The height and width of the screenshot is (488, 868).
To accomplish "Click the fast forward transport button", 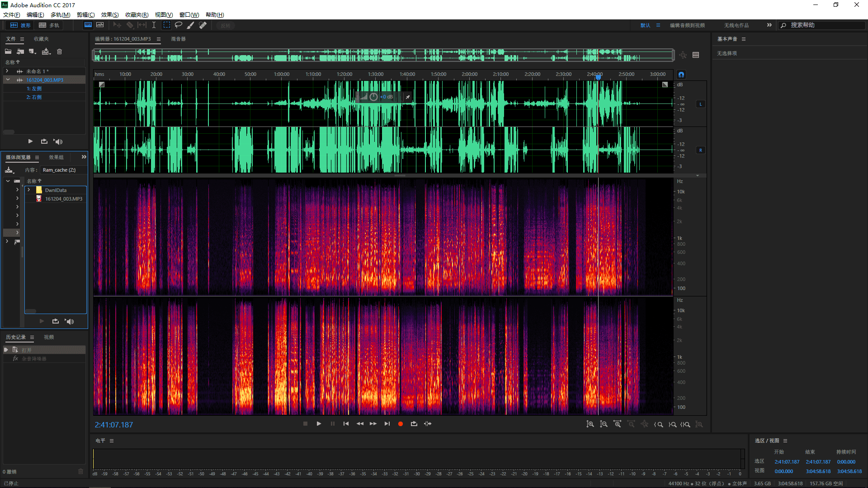I will pyautogui.click(x=373, y=424).
